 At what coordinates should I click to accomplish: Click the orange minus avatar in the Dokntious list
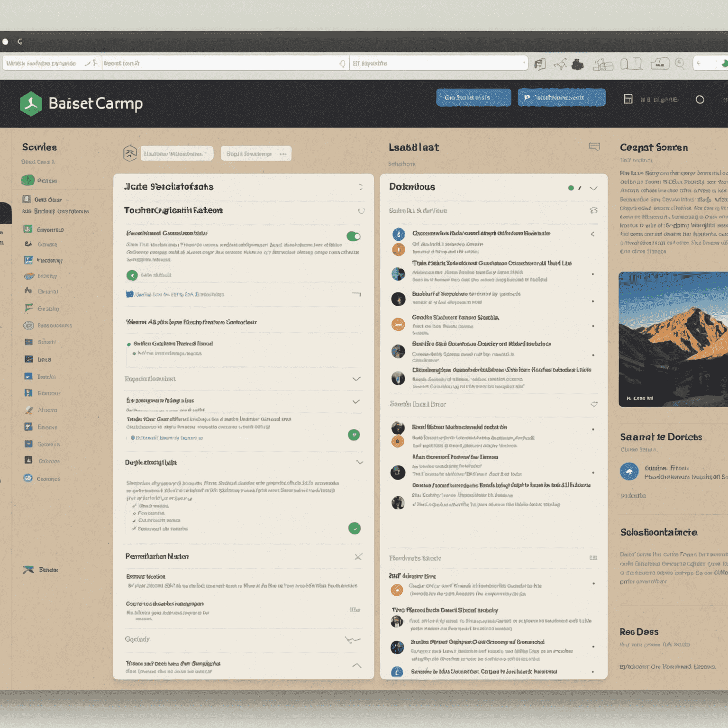pos(398,325)
